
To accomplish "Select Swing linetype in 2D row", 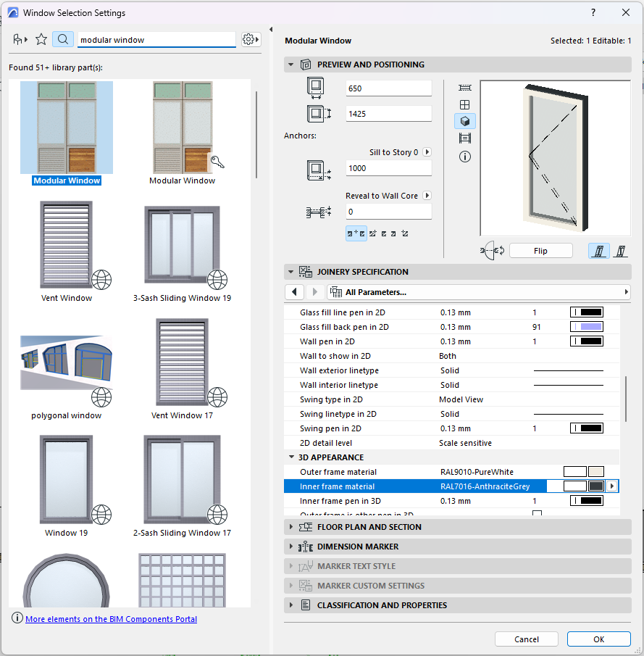I will 451,414.
